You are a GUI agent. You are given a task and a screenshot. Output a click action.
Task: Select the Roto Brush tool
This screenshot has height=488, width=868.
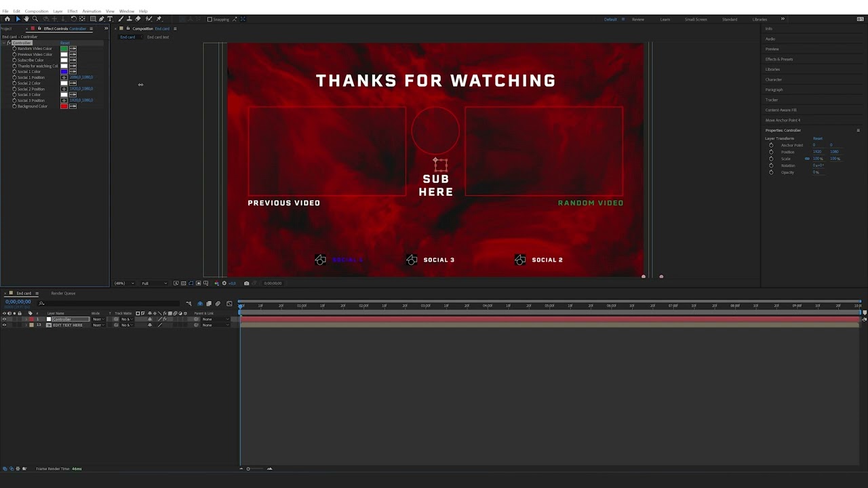[x=149, y=19]
